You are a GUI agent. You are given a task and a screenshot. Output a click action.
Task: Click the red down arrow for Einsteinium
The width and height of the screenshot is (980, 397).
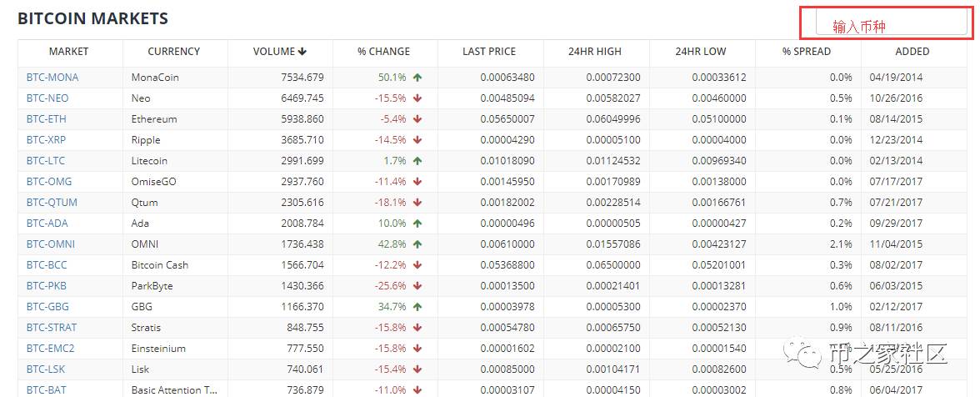tap(417, 349)
